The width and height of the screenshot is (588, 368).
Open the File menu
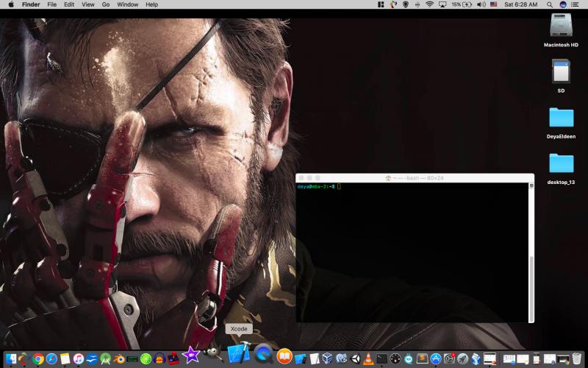51,4
